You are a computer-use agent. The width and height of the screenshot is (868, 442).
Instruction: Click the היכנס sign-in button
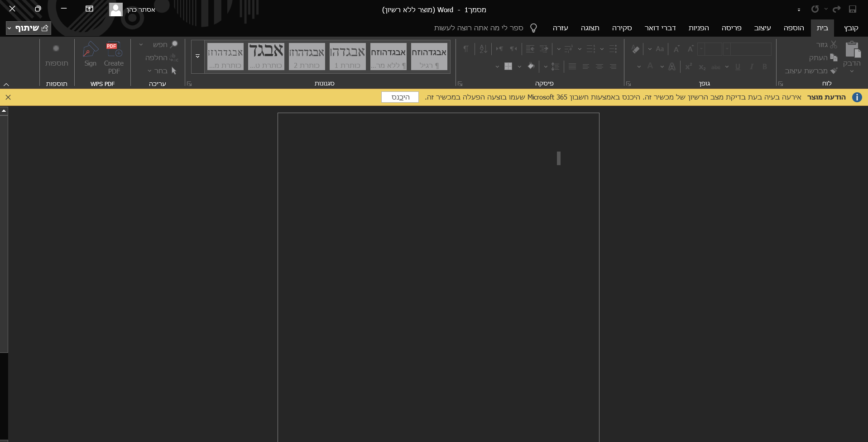pyautogui.click(x=400, y=97)
